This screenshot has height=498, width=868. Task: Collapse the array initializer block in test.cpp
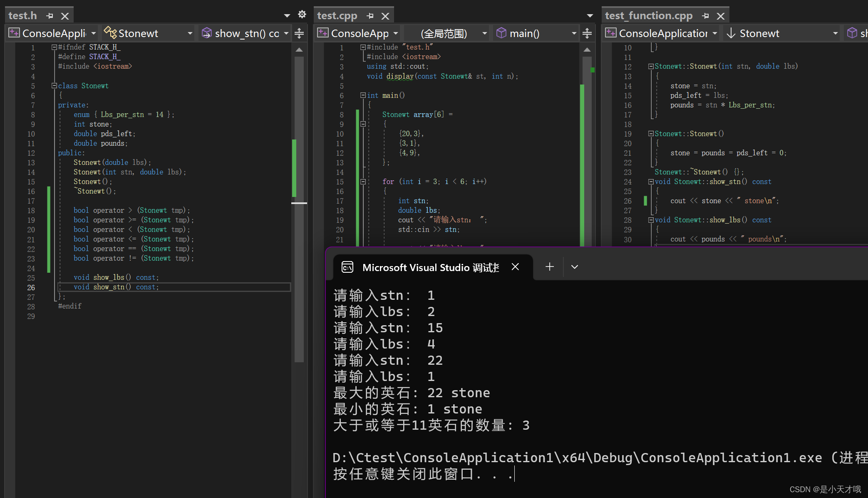coord(363,124)
